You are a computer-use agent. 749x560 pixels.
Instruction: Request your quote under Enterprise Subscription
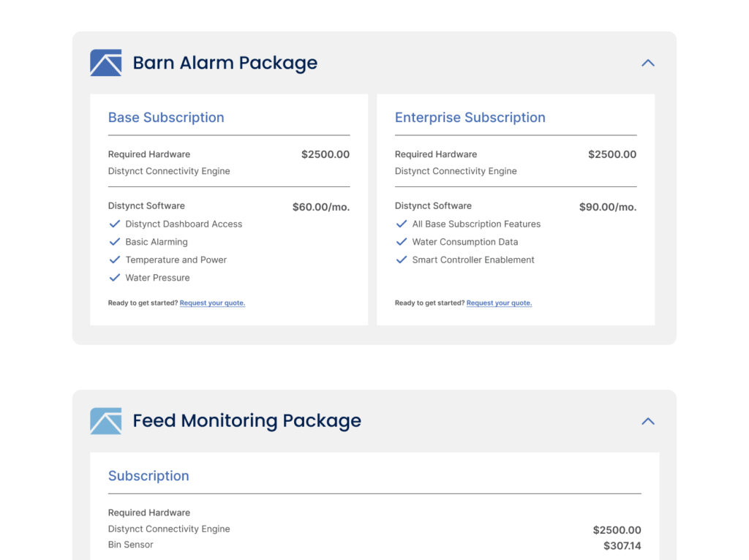499,303
